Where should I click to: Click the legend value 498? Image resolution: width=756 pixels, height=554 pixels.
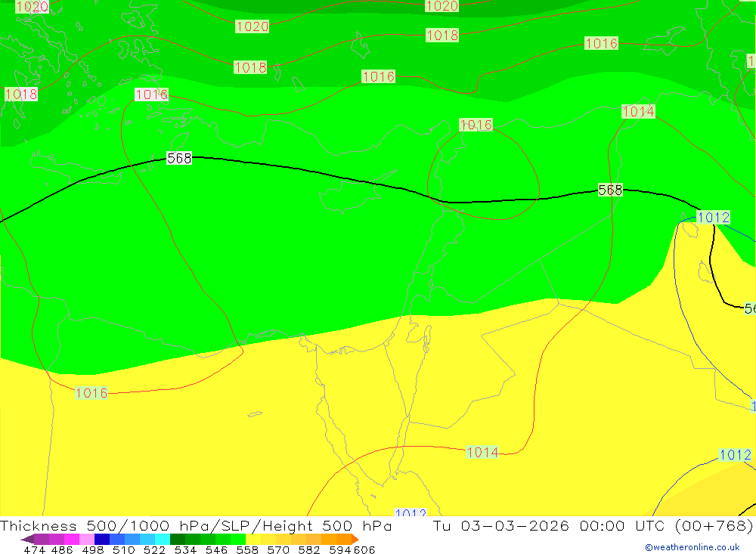[92, 549]
